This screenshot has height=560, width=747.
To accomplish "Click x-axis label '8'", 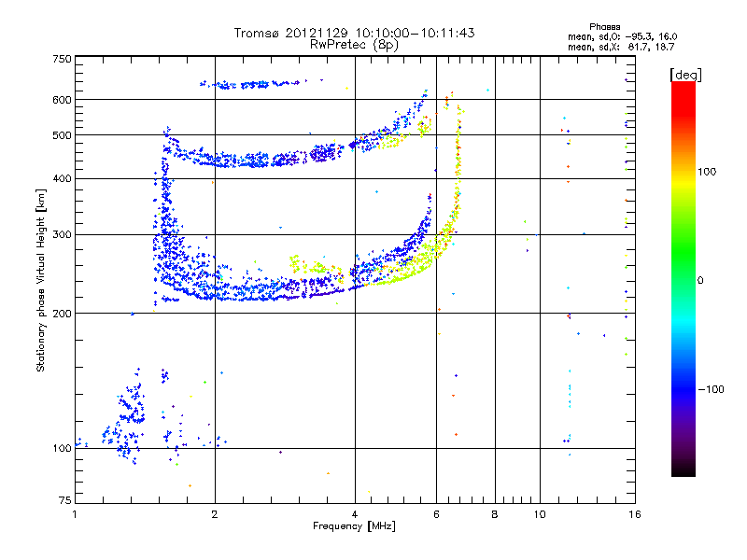I will (495, 514).
